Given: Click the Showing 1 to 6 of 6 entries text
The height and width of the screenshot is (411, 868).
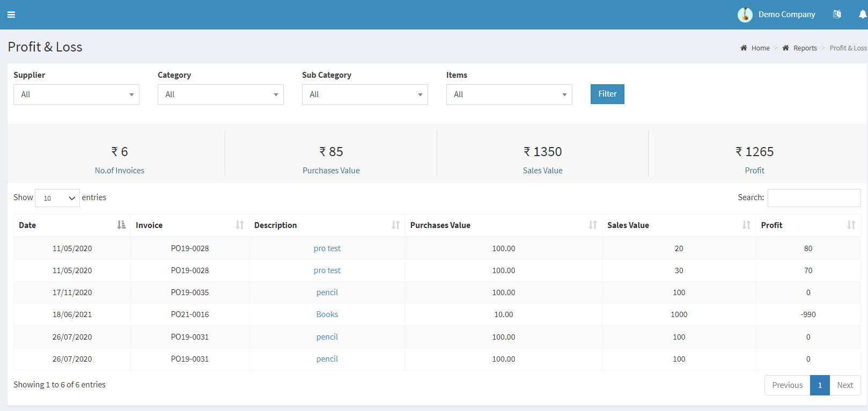Looking at the screenshot, I should click(x=60, y=385).
